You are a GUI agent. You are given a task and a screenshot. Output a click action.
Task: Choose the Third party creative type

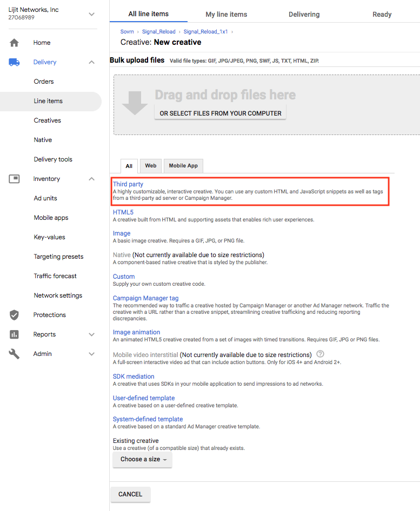pos(128,184)
